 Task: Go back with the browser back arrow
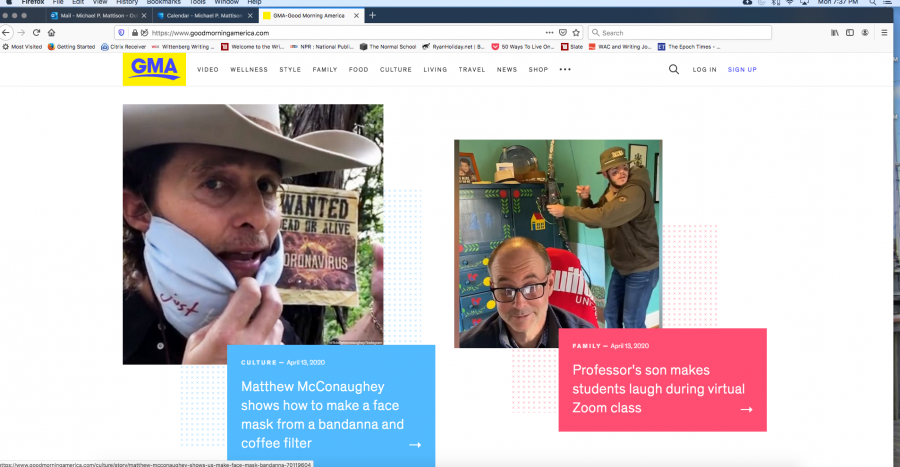(x=6, y=33)
